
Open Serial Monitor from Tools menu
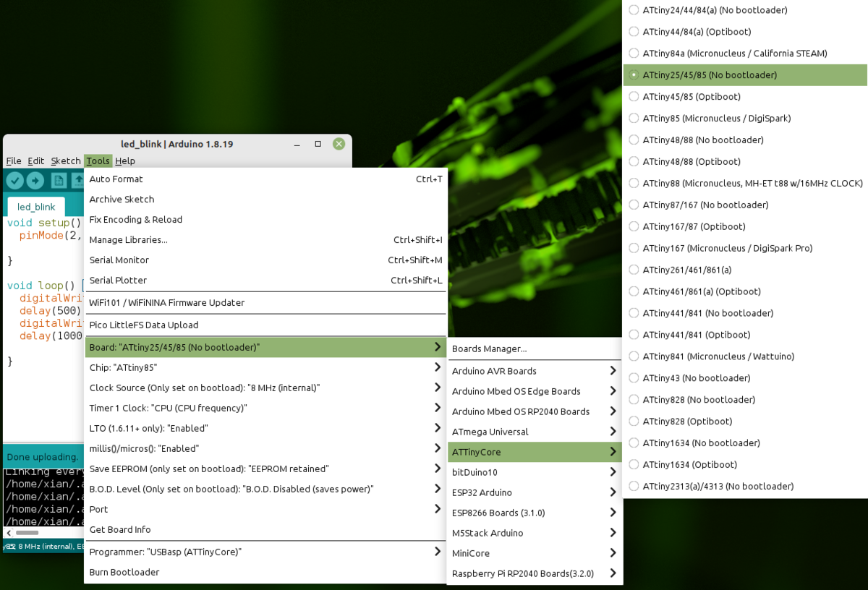point(265,260)
